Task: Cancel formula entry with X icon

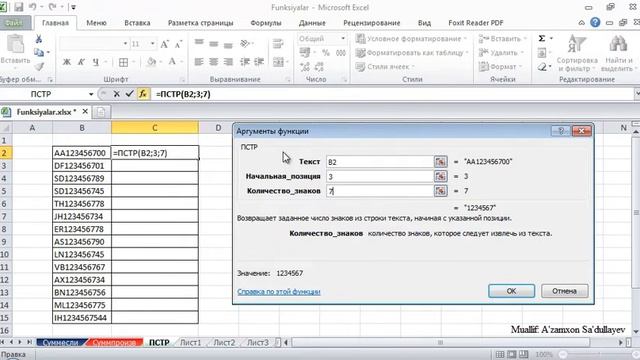Action: (116, 94)
